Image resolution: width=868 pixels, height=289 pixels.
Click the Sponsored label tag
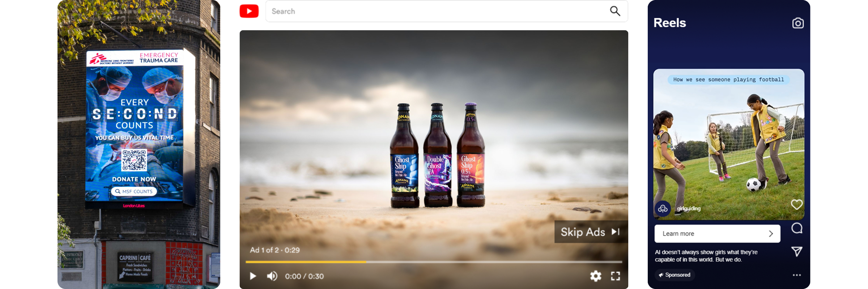pyautogui.click(x=675, y=275)
